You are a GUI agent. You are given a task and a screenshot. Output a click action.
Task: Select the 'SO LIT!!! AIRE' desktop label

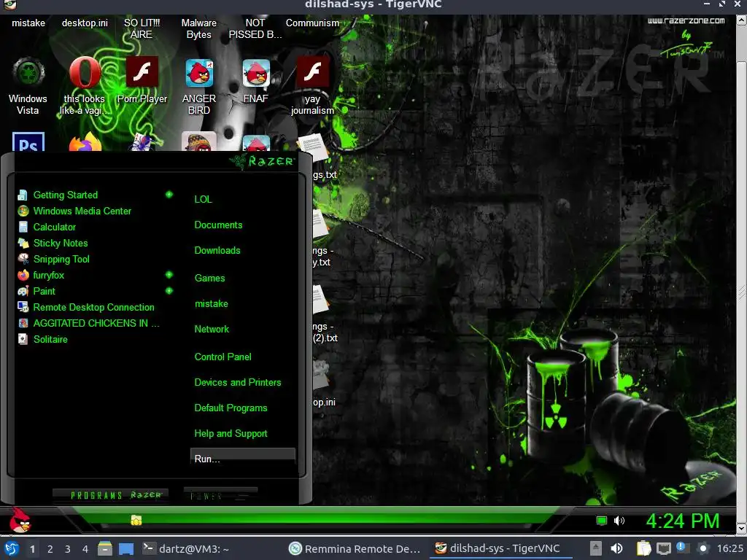coord(142,28)
